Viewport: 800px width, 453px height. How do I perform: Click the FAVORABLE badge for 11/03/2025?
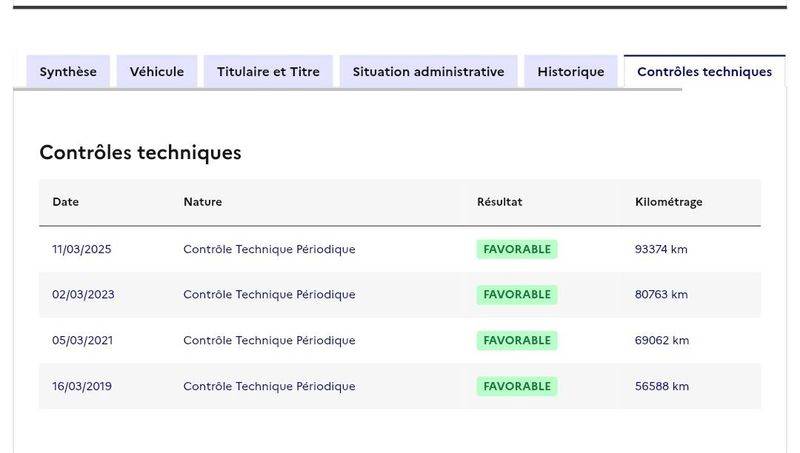(x=517, y=249)
